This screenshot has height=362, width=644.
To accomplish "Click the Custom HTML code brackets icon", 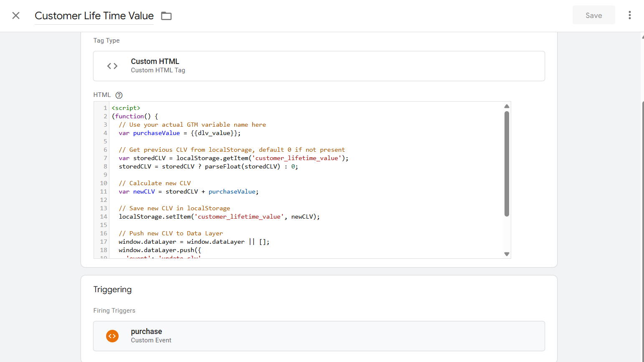I will [x=112, y=66].
